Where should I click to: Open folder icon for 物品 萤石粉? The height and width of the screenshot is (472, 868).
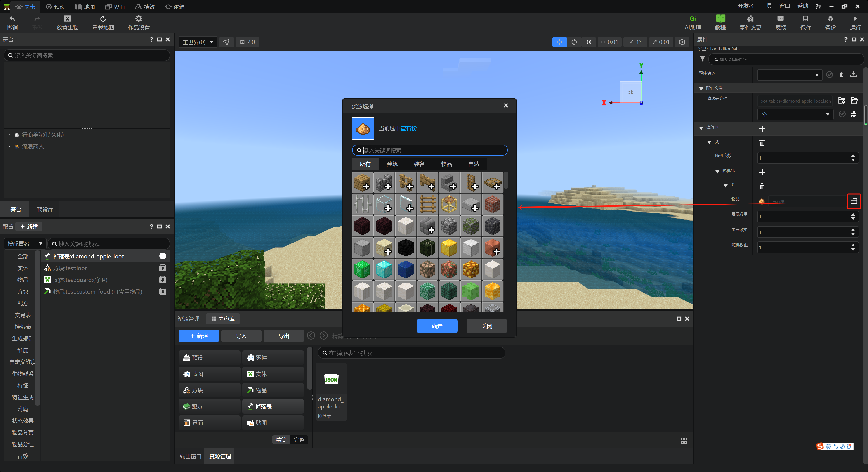point(854,201)
